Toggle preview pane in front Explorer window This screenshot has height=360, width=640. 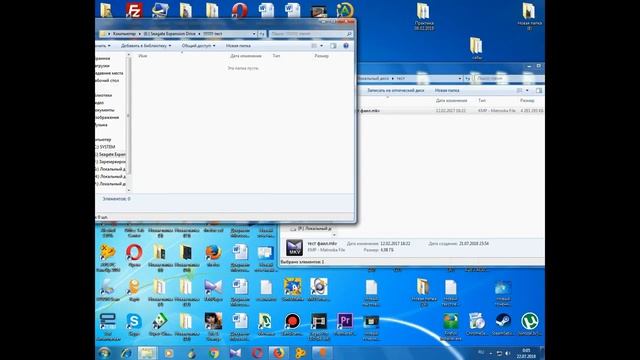click(333, 46)
